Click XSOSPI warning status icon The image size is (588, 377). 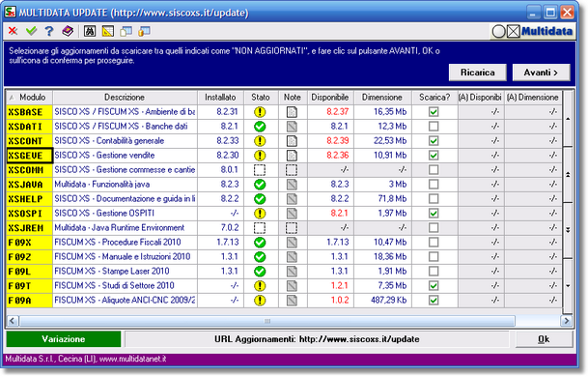coord(260,214)
